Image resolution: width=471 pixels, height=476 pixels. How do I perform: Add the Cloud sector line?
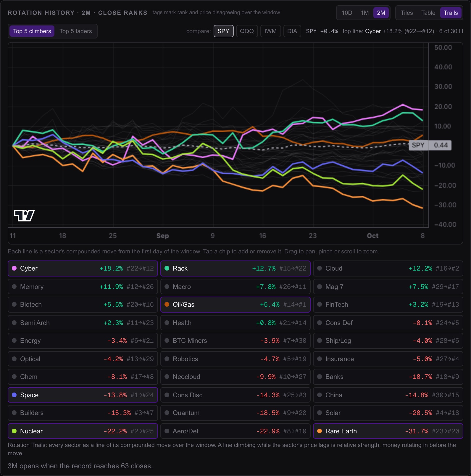click(388, 268)
